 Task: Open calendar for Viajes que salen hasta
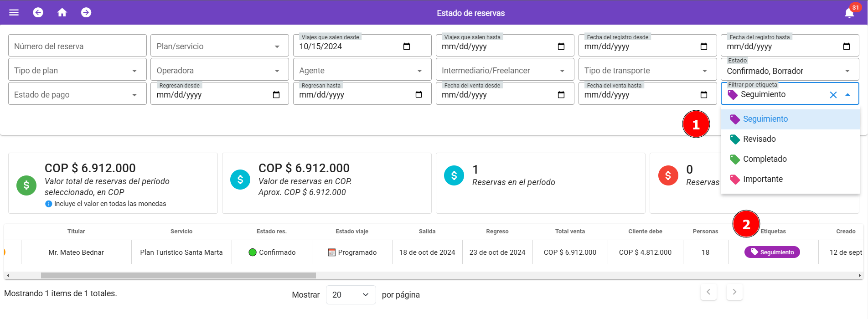(x=561, y=46)
